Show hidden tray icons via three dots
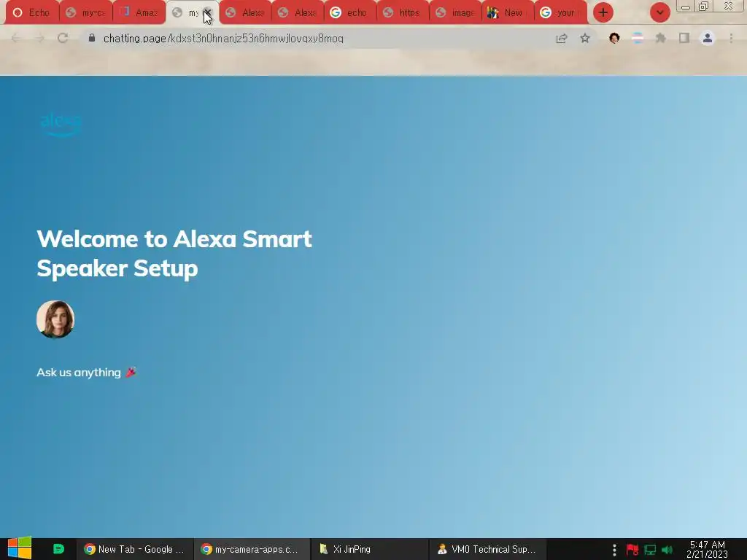Screen dimensions: 747x560 coord(614,550)
